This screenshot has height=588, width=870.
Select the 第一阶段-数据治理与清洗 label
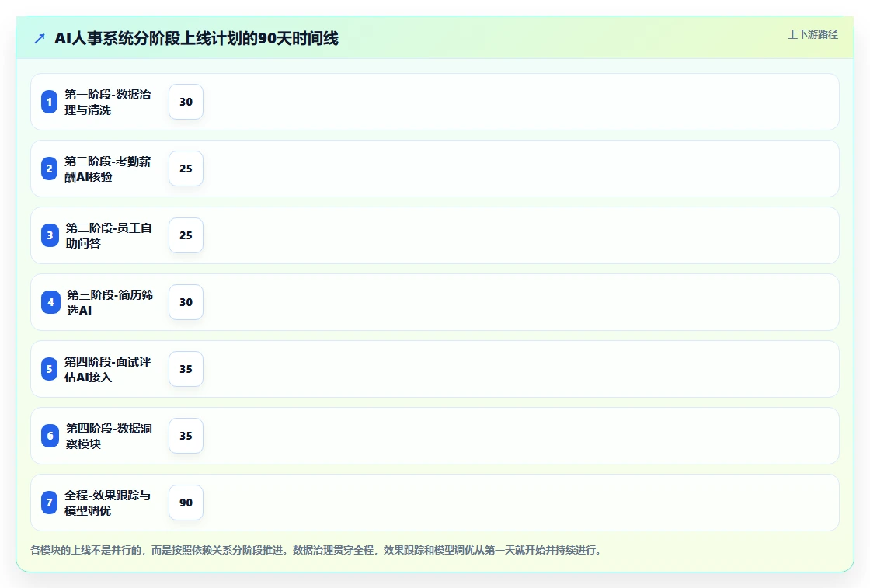coord(108,102)
